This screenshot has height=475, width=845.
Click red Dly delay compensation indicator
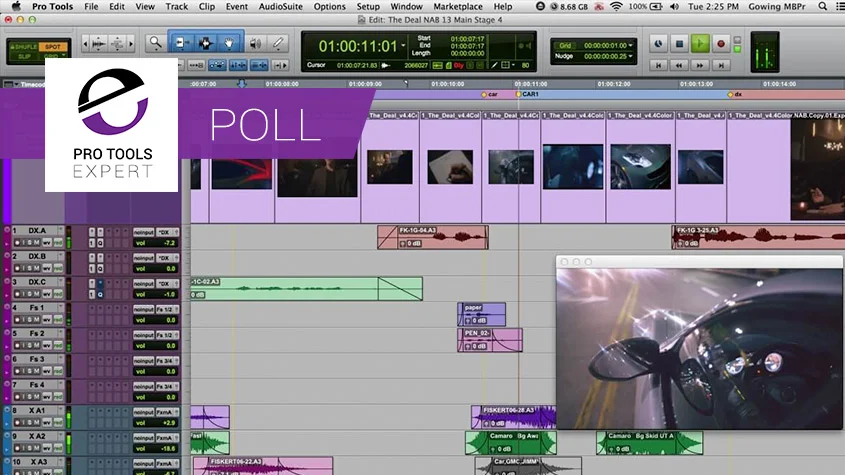point(459,66)
